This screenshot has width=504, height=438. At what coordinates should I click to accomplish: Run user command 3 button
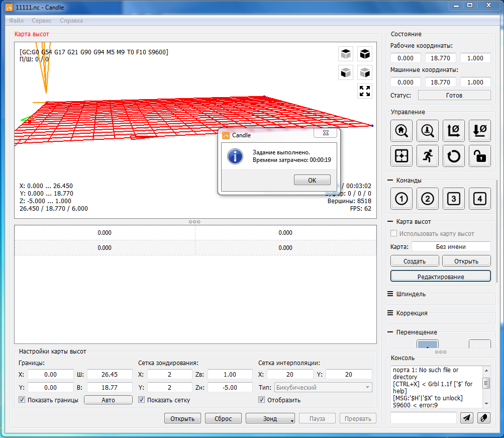coord(454,199)
